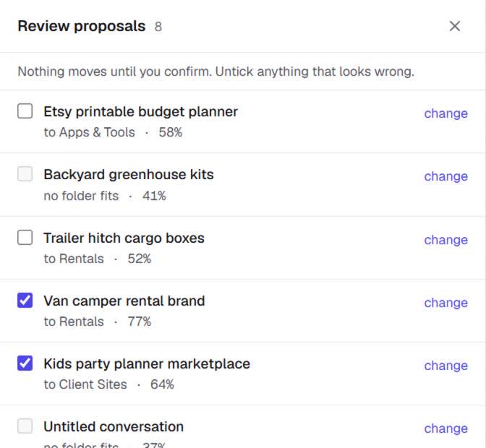This screenshot has width=486, height=448.
Task: Untick the Van camper rental brand checkbox
Action: [x=25, y=301]
